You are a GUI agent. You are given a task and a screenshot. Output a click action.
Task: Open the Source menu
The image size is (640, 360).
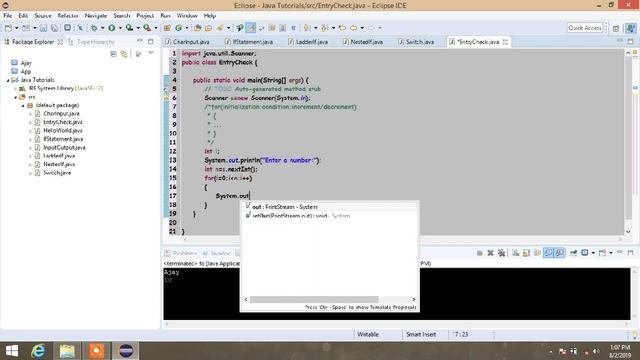point(43,16)
